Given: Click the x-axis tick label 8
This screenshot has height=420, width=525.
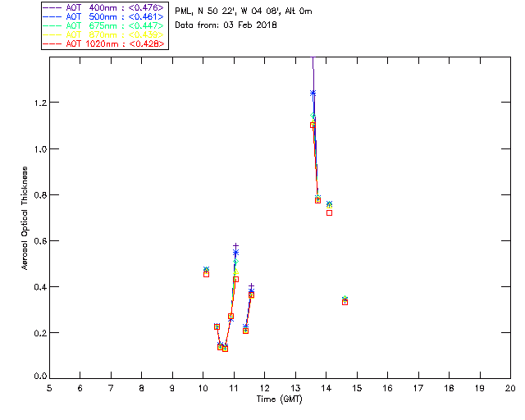Looking at the screenshot, I should coord(142,388).
